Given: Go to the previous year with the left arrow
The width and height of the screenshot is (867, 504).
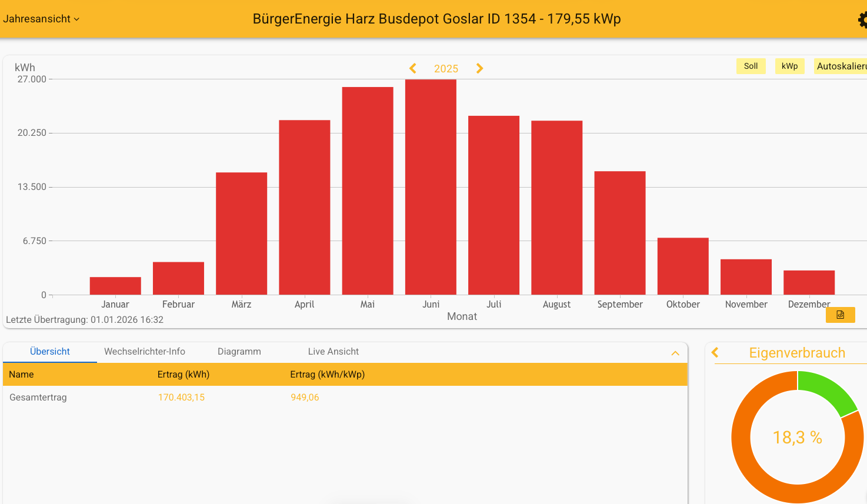Looking at the screenshot, I should (x=413, y=69).
